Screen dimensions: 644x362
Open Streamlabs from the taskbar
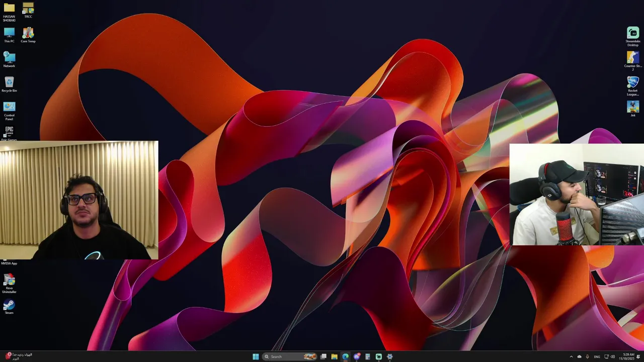379,356
